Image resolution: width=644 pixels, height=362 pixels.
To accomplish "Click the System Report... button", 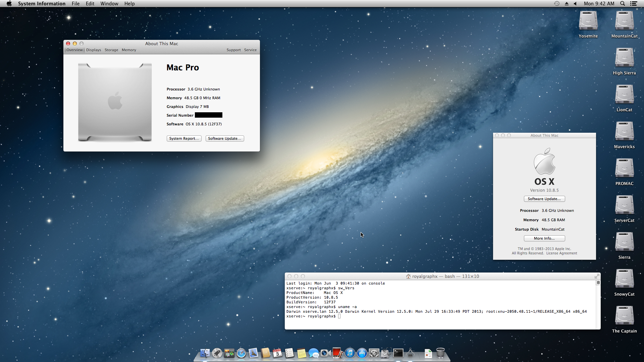I will (184, 138).
